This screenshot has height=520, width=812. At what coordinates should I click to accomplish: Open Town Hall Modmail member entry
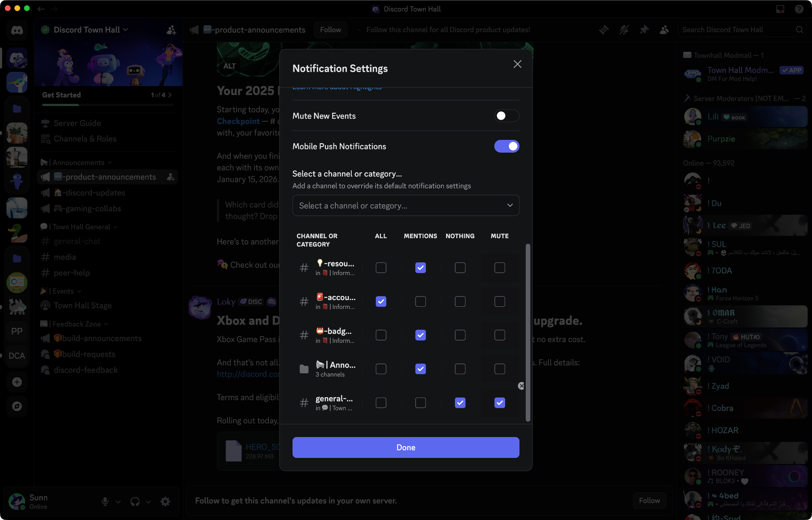pos(745,74)
